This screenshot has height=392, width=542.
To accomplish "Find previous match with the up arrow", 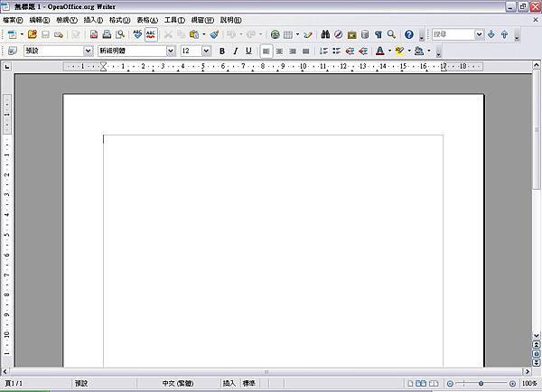I will pyautogui.click(x=504, y=34).
